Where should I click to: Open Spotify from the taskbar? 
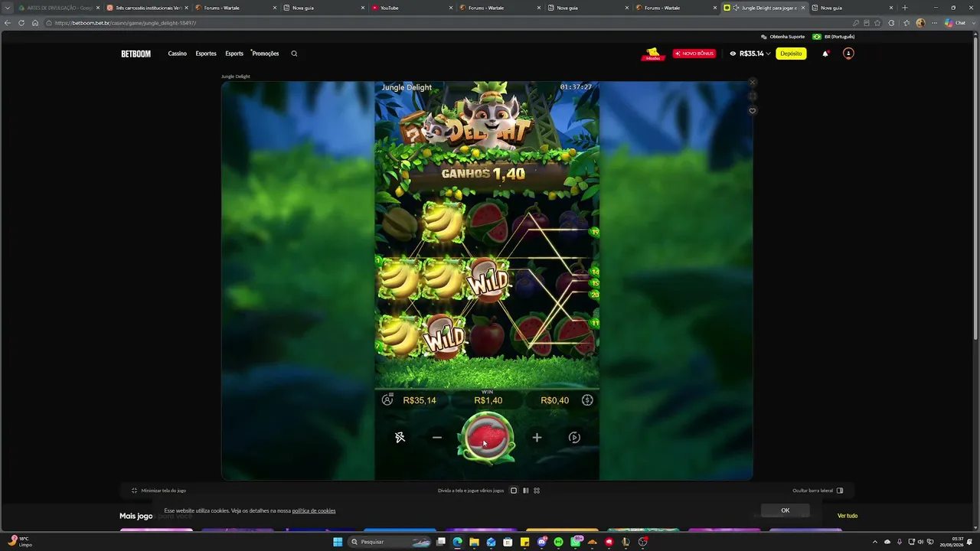(558, 542)
